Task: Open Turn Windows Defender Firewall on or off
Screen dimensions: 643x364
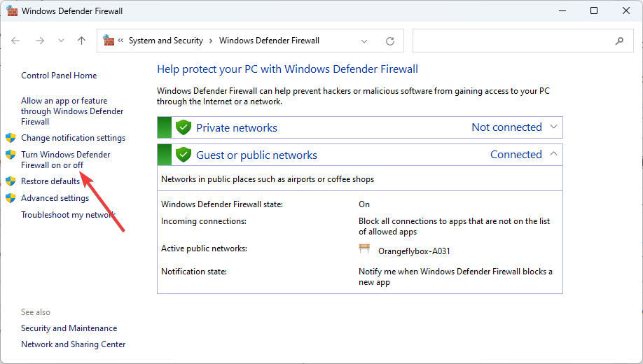Action: (x=66, y=160)
